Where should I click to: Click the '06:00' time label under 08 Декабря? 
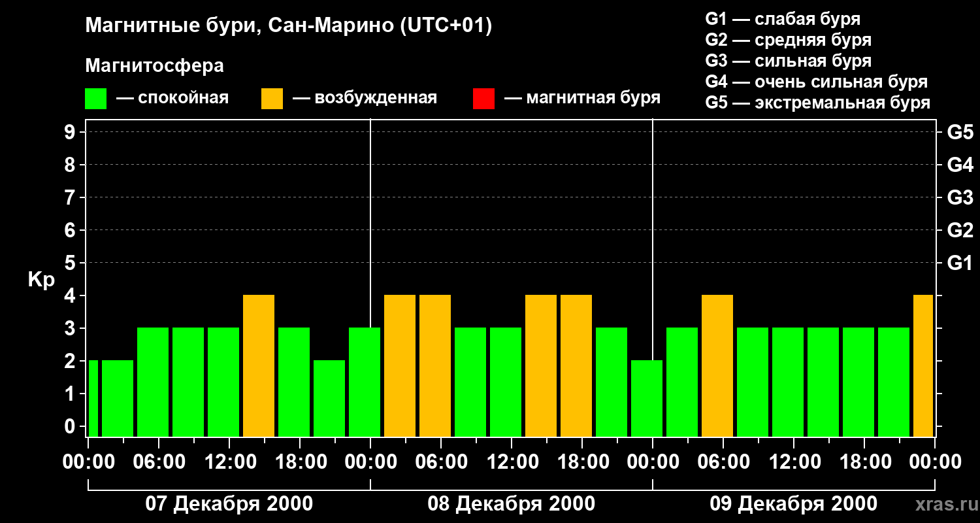[440, 462]
